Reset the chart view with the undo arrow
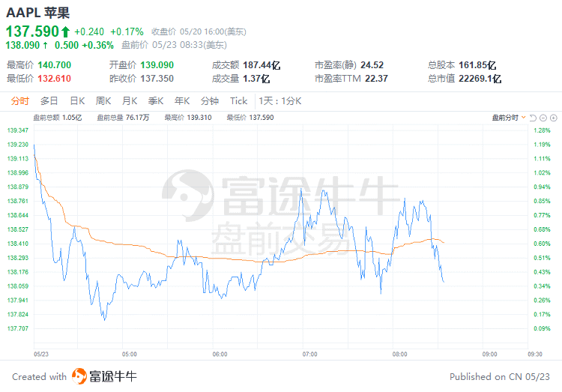562x392 pixels. point(533,118)
